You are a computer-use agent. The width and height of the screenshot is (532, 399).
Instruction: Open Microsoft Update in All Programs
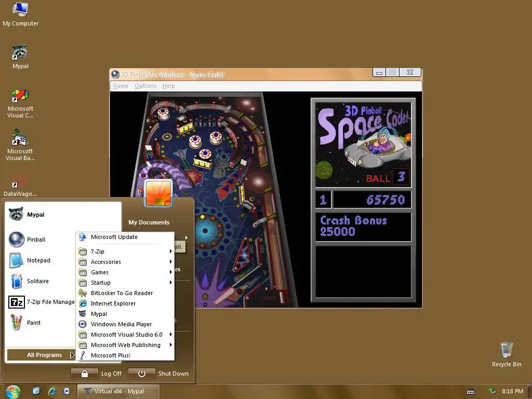click(x=125, y=237)
